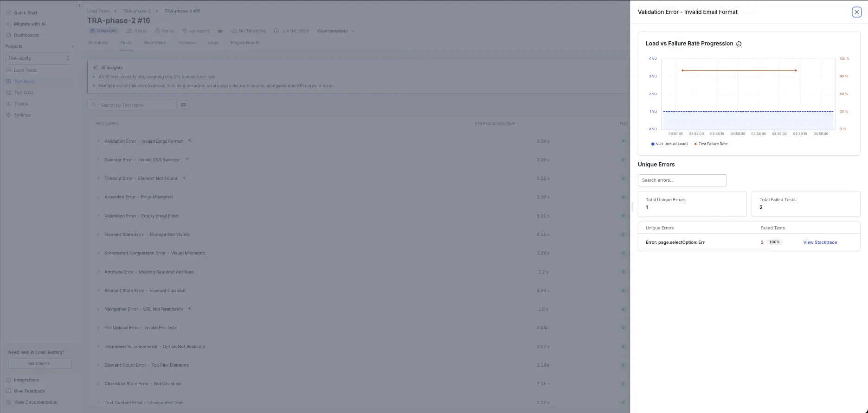The height and width of the screenshot is (413, 868).
Task: Switch to the Summary tab
Action: (x=98, y=43)
